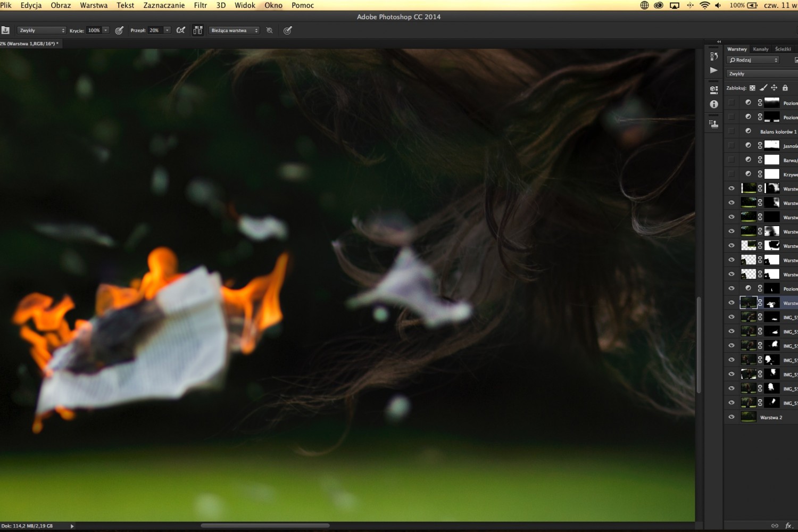This screenshot has height=532, width=798.
Task: Show the Balans kolorów 1 layer
Action: coord(731,131)
